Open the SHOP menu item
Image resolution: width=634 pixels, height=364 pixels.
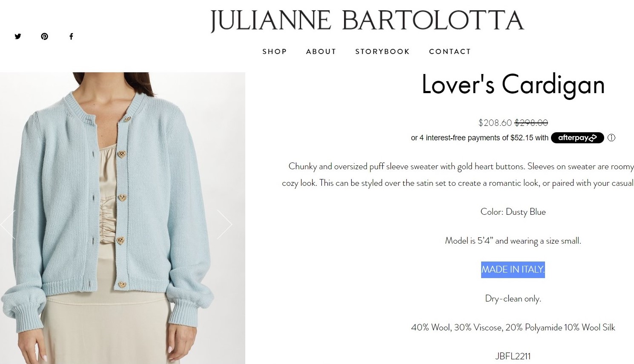click(275, 51)
